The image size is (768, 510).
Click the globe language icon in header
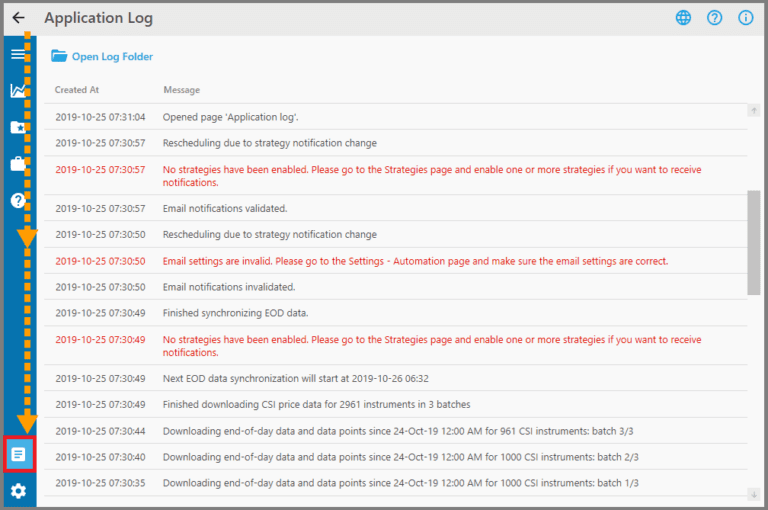683,18
